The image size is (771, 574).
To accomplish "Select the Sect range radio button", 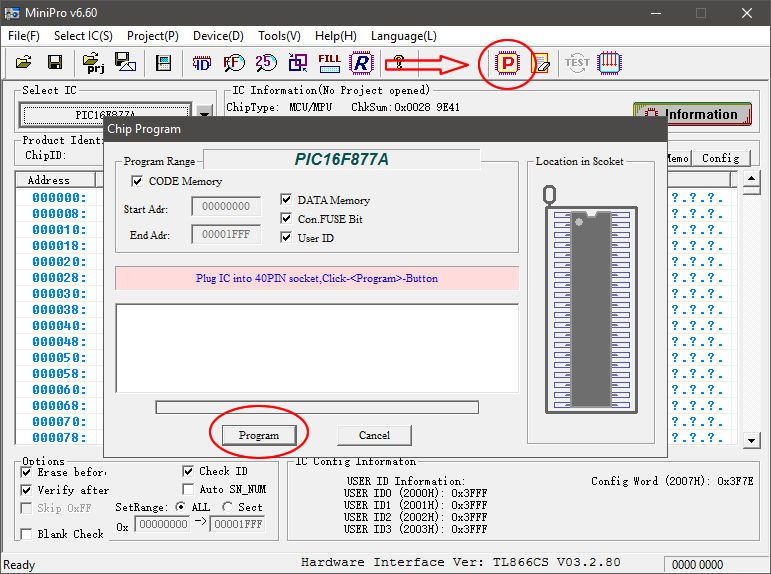I will [x=227, y=507].
